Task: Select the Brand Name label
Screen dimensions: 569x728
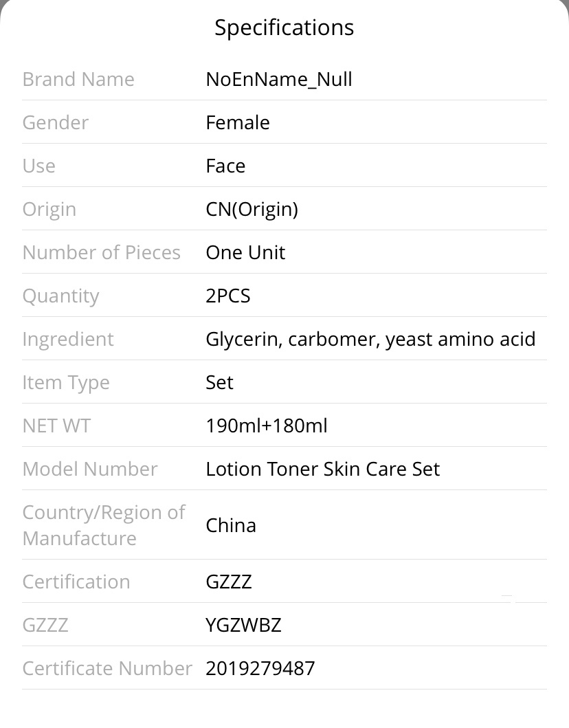Action: [x=78, y=79]
